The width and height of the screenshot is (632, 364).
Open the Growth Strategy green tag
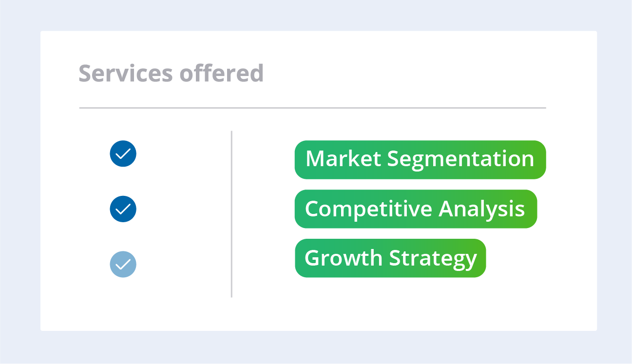tap(390, 258)
